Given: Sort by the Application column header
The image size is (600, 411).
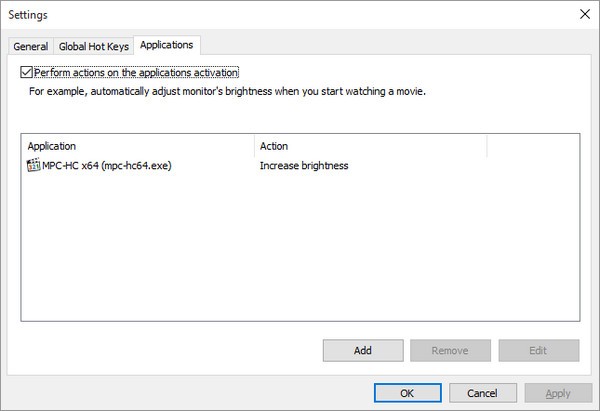Looking at the screenshot, I should pos(138,146).
